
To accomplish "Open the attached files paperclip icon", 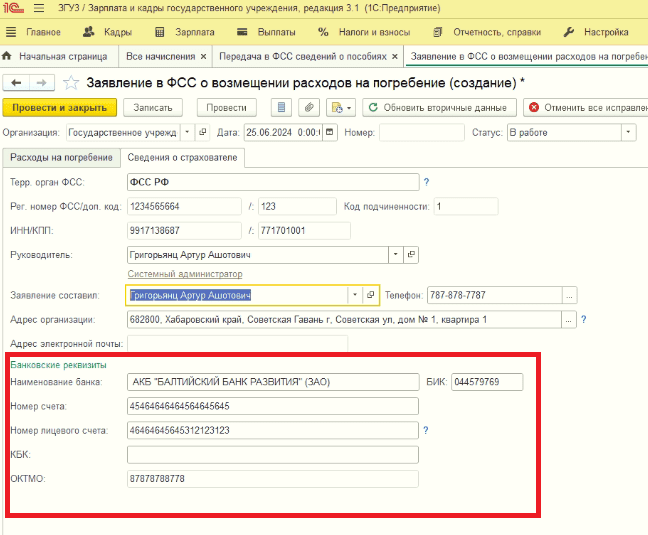I will [x=309, y=107].
